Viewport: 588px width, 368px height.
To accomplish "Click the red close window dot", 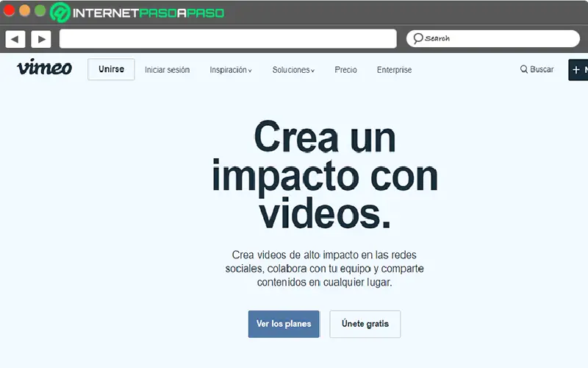I will (x=9, y=10).
